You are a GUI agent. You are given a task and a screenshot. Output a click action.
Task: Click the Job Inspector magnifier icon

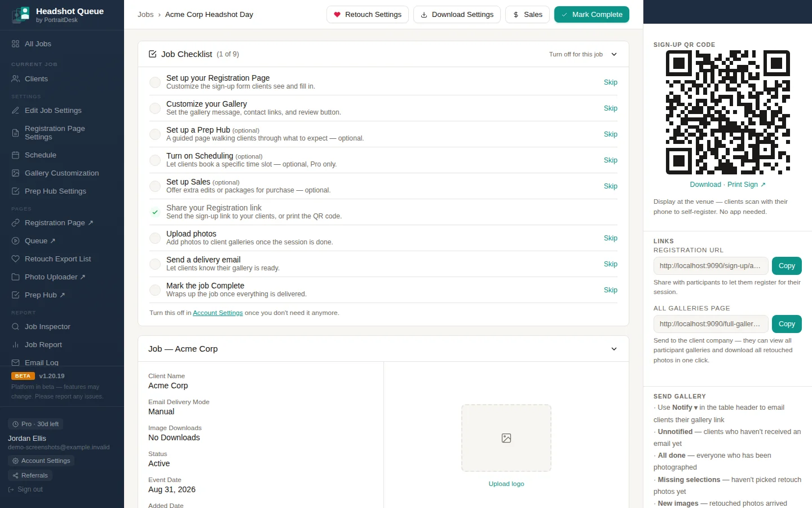click(15, 327)
